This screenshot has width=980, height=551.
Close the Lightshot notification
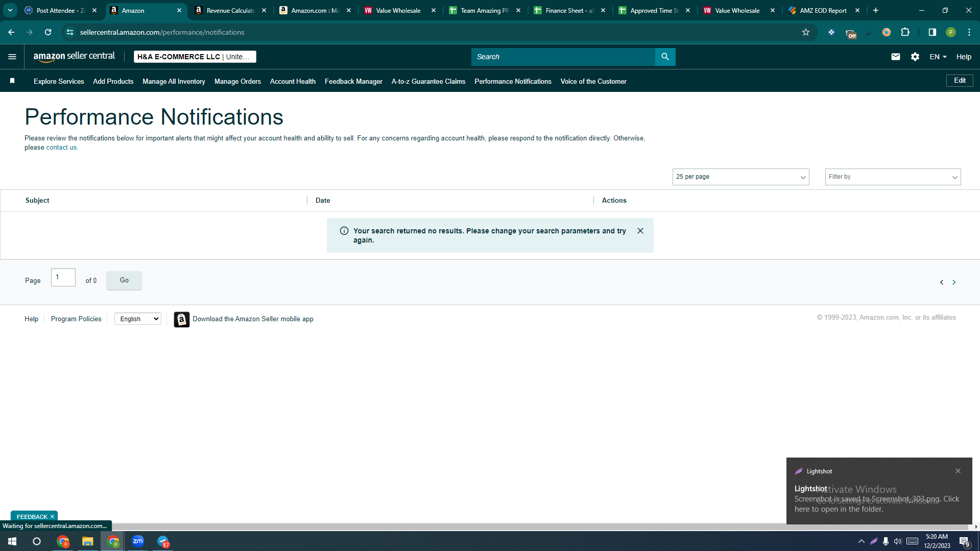(x=958, y=471)
